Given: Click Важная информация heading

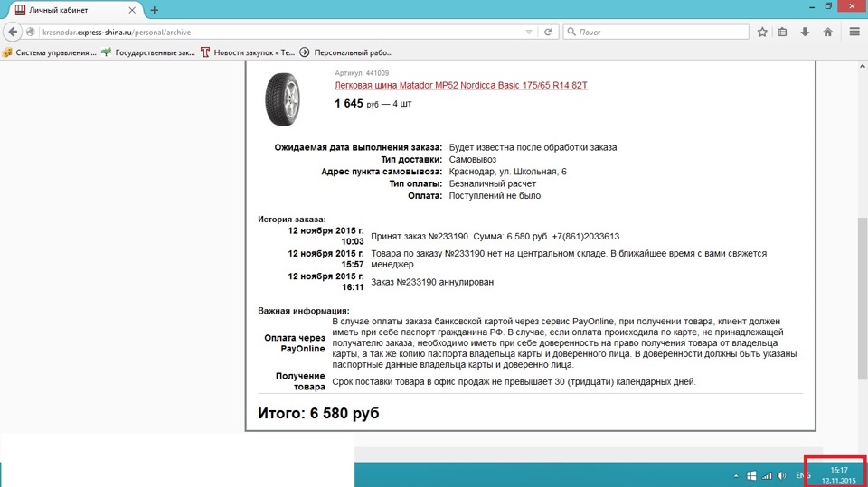Looking at the screenshot, I should [x=304, y=311].
